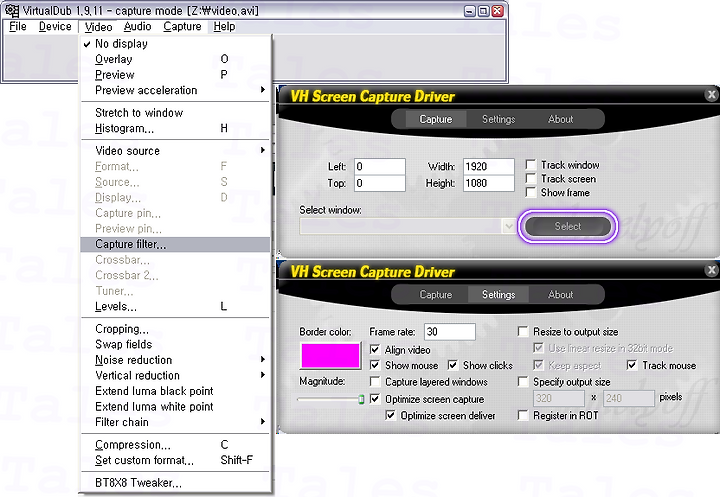Enable Track screen checkbox
Image resolution: width=720 pixels, height=497 pixels.
531,178
